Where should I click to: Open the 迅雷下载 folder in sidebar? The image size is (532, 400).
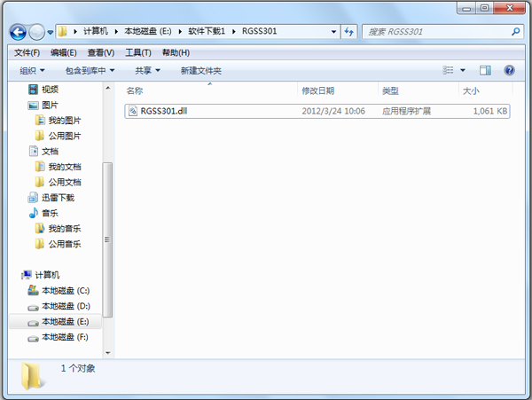pos(57,197)
